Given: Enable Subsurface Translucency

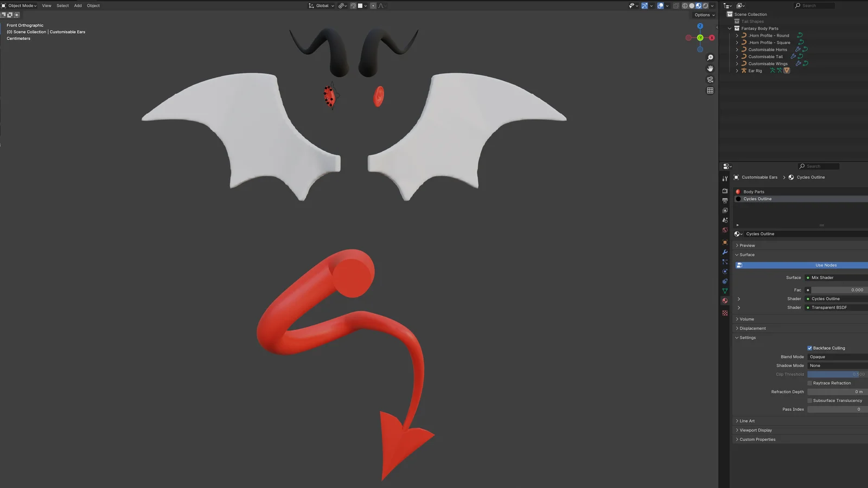Looking at the screenshot, I should pos(810,400).
